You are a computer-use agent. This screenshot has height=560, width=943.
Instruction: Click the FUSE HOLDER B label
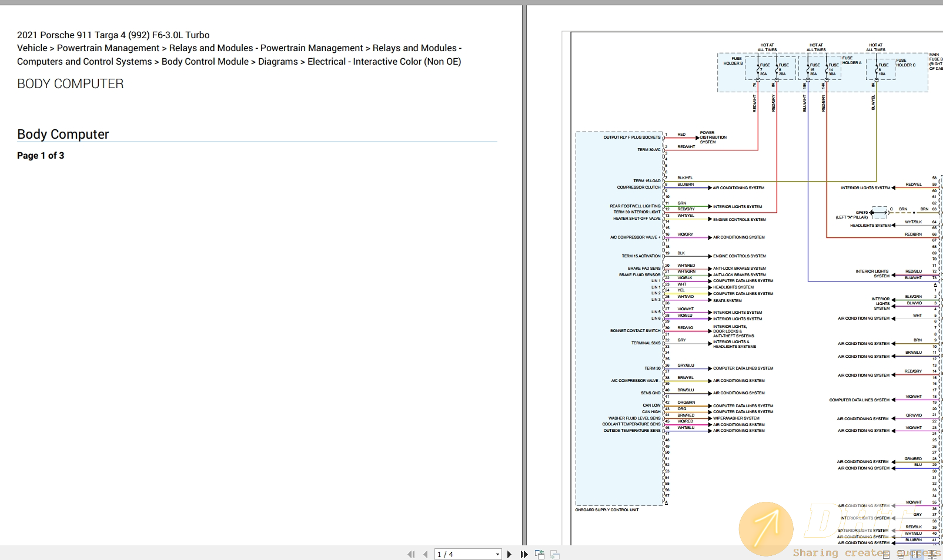pyautogui.click(x=733, y=61)
